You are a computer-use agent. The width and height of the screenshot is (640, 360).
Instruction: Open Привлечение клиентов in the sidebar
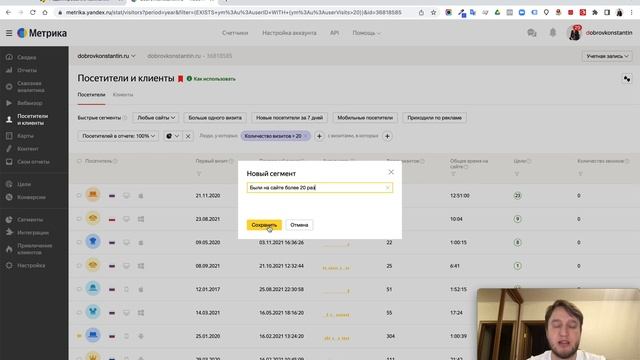tap(35, 249)
